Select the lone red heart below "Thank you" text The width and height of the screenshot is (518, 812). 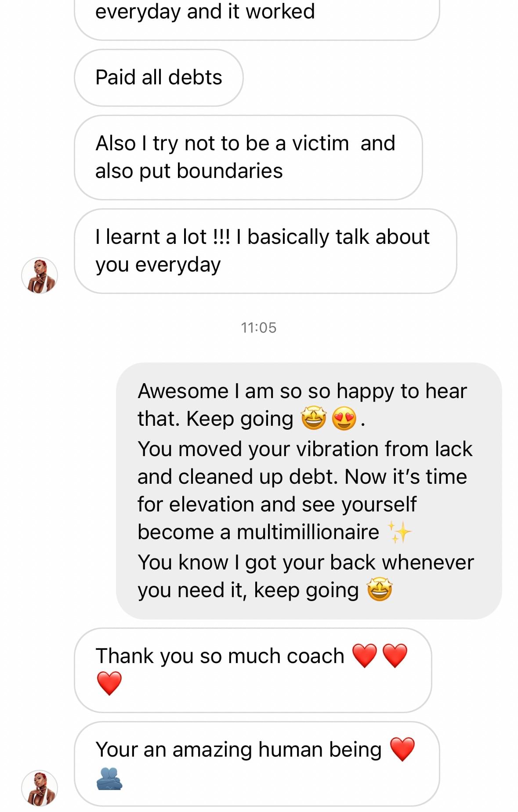click(109, 683)
